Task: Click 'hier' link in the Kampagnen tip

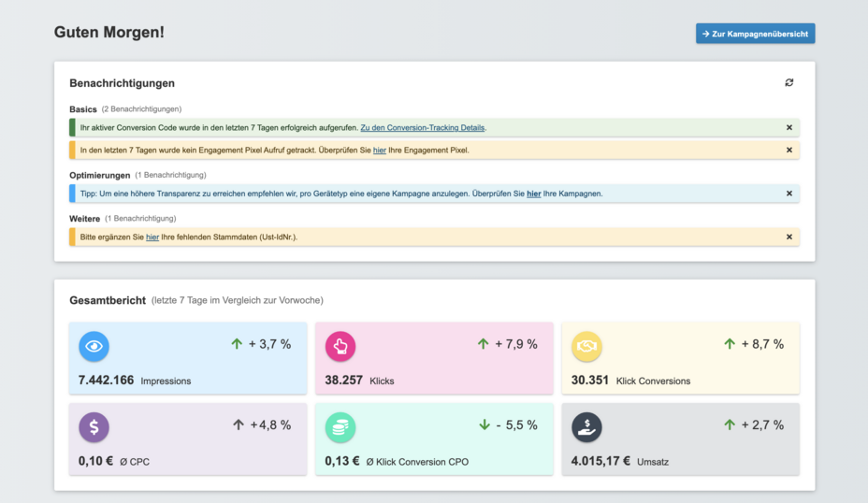Action: point(533,194)
